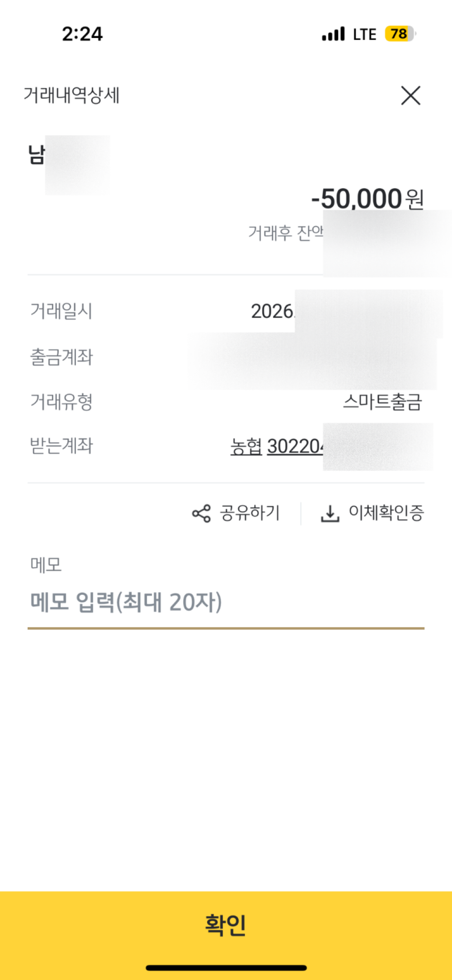
Task: Tap the 거래일시 date value starting 2026
Action: pos(273,311)
